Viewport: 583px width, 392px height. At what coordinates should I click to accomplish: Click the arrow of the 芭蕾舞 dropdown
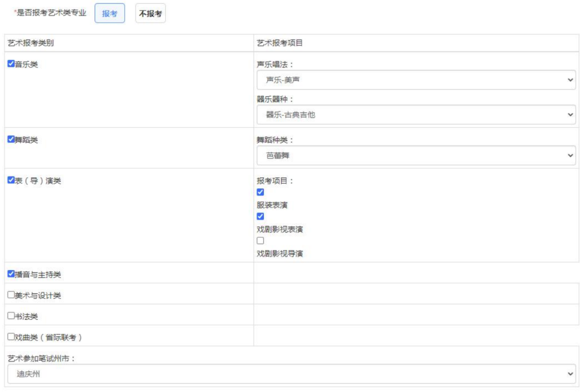point(571,155)
